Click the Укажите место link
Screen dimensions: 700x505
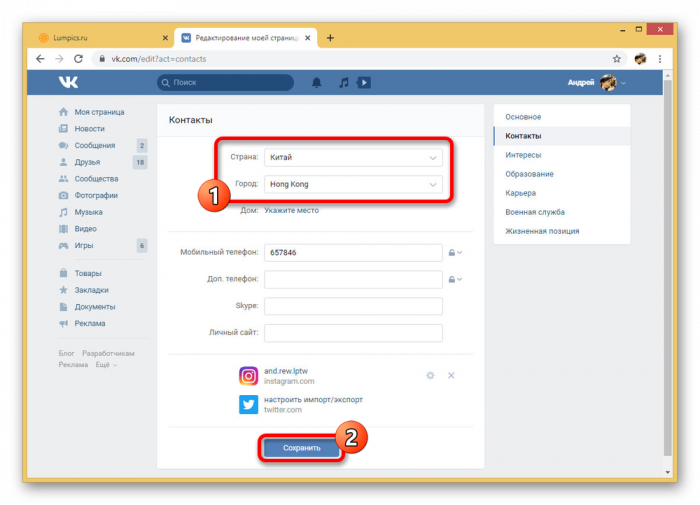click(291, 210)
